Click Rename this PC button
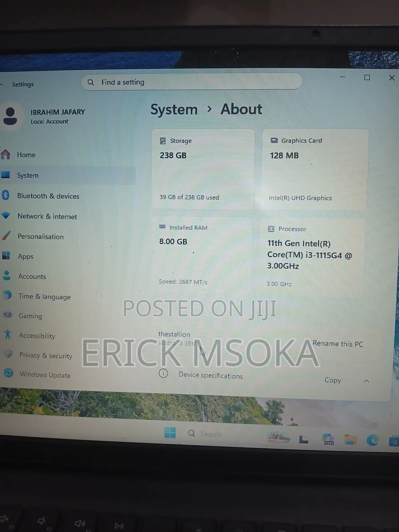This screenshot has width=399, height=532. point(338,344)
